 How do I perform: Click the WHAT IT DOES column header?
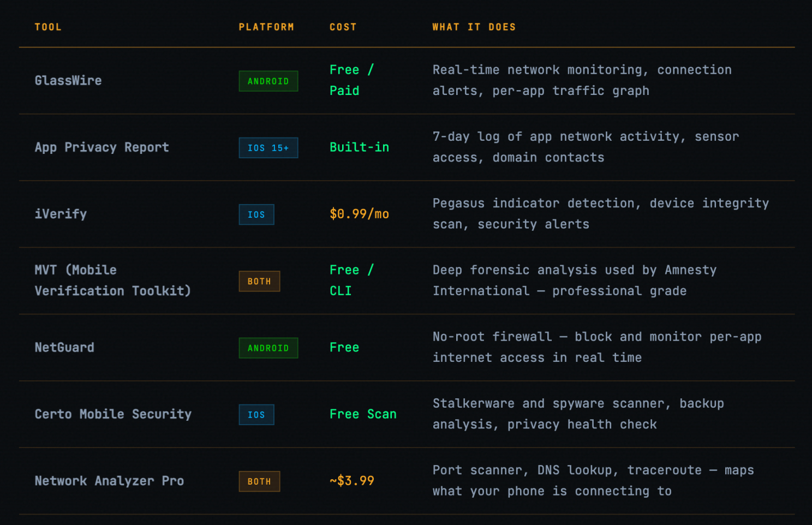474,27
